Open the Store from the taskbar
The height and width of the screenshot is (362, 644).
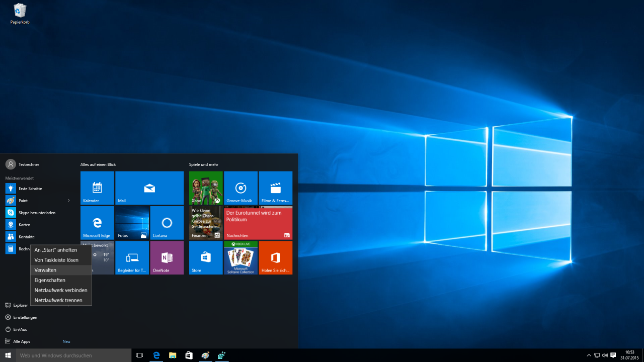point(189,355)
